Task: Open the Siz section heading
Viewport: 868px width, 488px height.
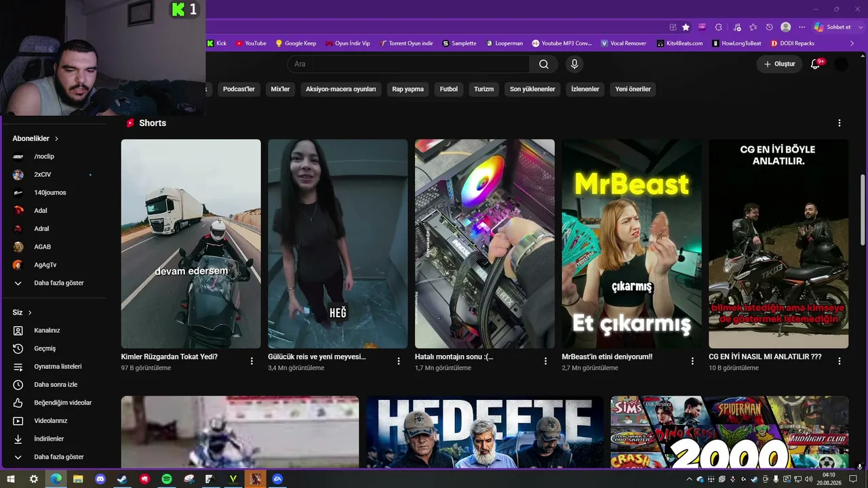Action: pyautogui.click(x=22, y=312)
